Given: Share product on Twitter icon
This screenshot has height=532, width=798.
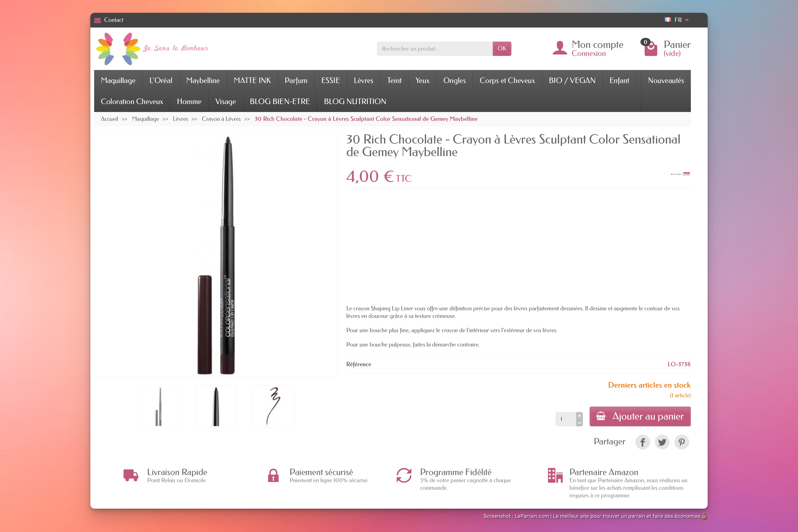Looking at the screenshot, I should (662, 442).
